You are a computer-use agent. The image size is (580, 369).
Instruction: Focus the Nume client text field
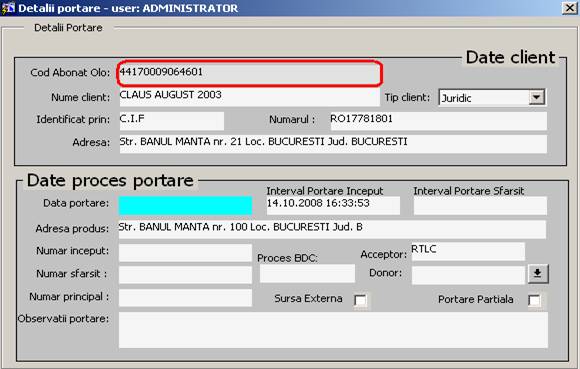249,98
